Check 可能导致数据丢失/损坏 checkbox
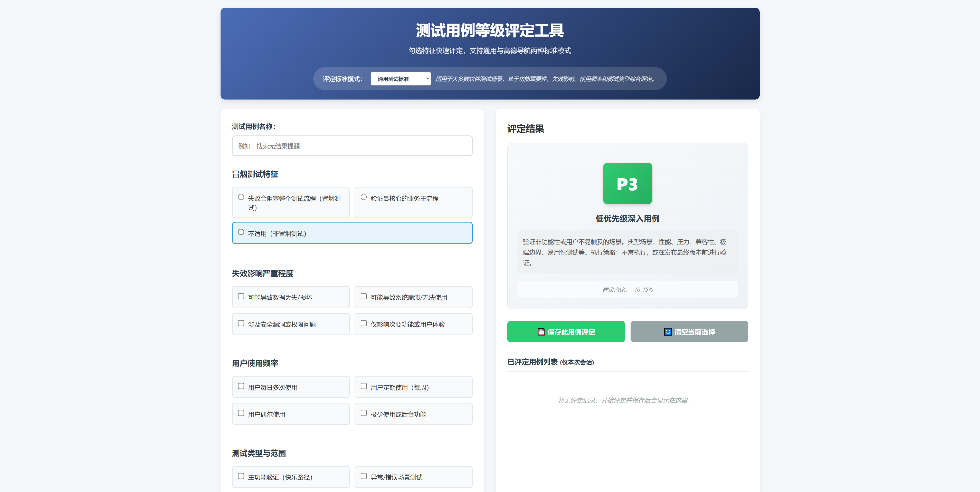 point(241,296)
